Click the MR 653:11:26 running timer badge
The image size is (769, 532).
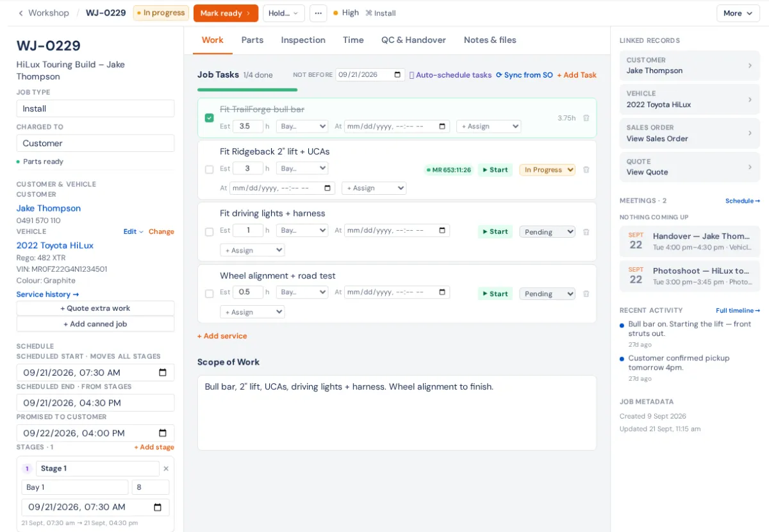click(449, 170)
